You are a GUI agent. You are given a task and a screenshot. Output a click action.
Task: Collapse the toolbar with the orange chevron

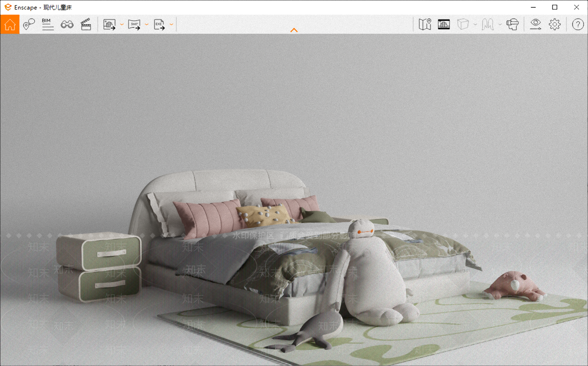point(294,30)
